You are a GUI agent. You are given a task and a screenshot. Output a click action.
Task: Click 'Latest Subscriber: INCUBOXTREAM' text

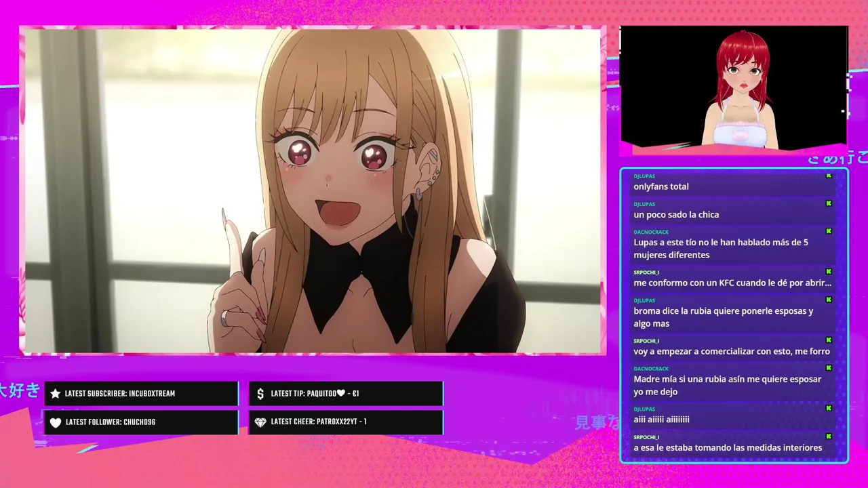120,394
